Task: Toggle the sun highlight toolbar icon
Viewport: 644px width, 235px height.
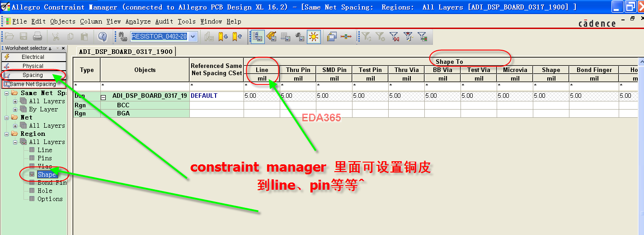Action: coord(314,37)
